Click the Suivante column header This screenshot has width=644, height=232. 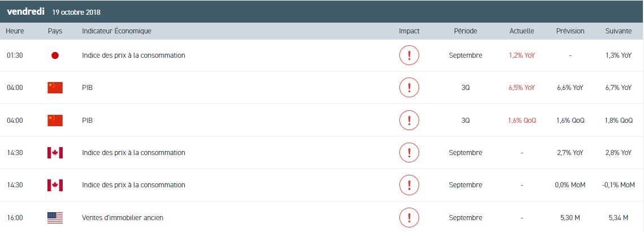(x=618, y=31)
